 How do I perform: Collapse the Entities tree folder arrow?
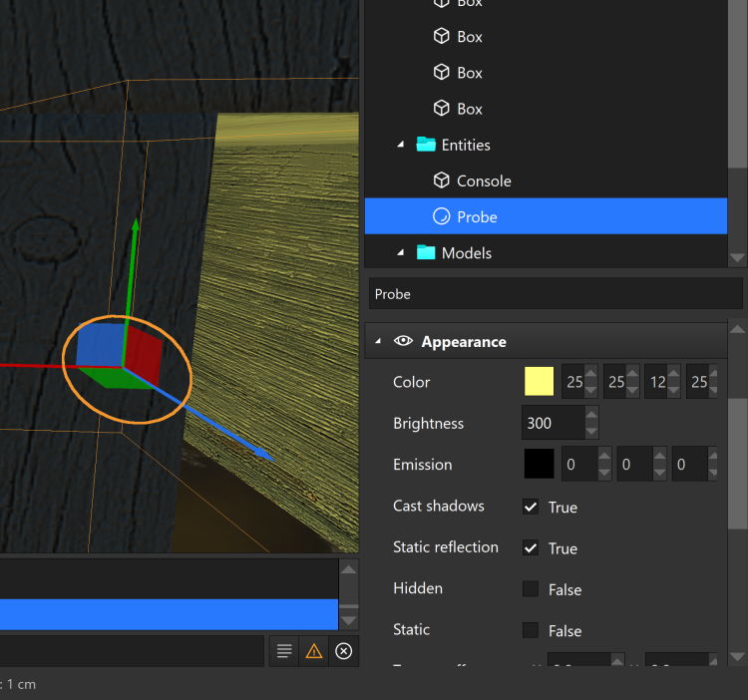[x=401, y=145]
